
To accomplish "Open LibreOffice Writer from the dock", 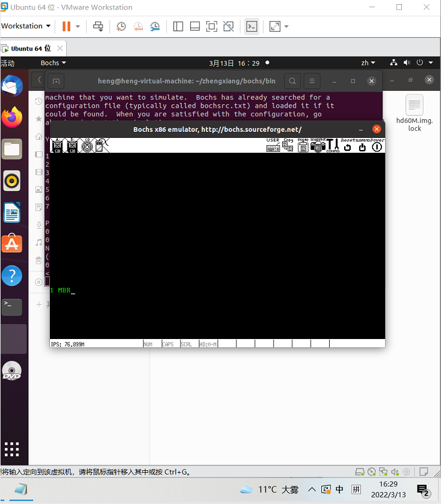I will (x=12, y=213).
